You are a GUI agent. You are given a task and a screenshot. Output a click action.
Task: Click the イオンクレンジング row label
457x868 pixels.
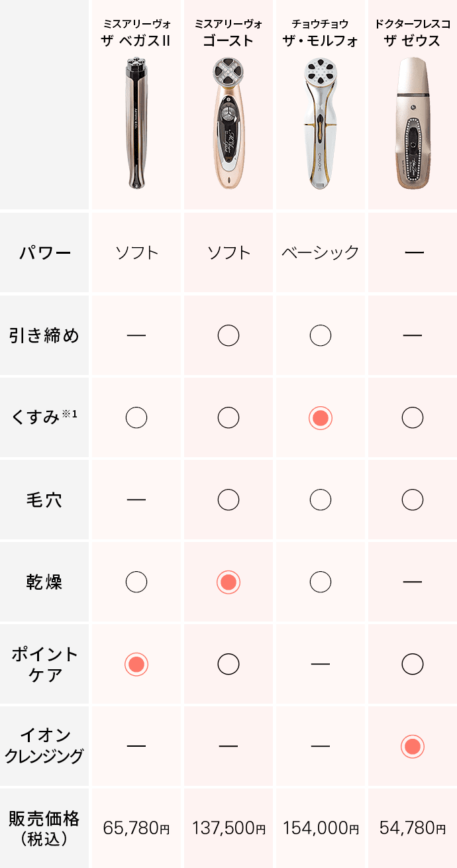tap(45, 746)
